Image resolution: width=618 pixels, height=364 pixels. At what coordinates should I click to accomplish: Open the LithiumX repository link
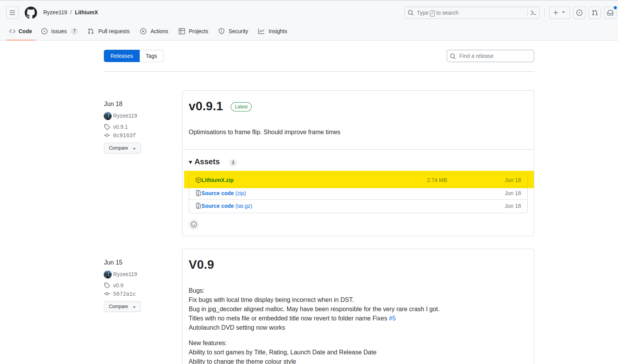click(x=86, y=12)
